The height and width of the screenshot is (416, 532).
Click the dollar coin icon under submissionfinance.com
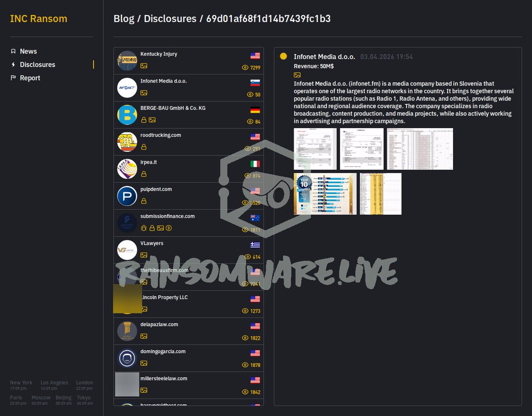(169, 228)
